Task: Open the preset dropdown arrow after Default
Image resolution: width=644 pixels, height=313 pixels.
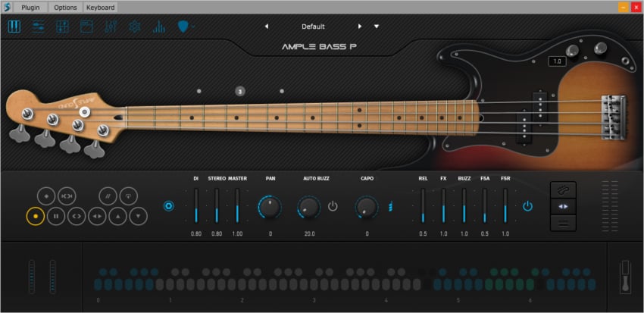Action: [x=377, y=27]
